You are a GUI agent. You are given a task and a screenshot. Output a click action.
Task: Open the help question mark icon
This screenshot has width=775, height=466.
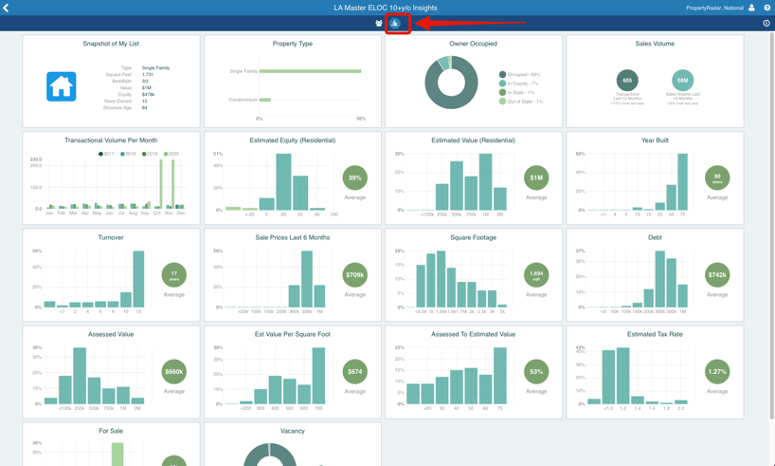click(x=767, y=7)
